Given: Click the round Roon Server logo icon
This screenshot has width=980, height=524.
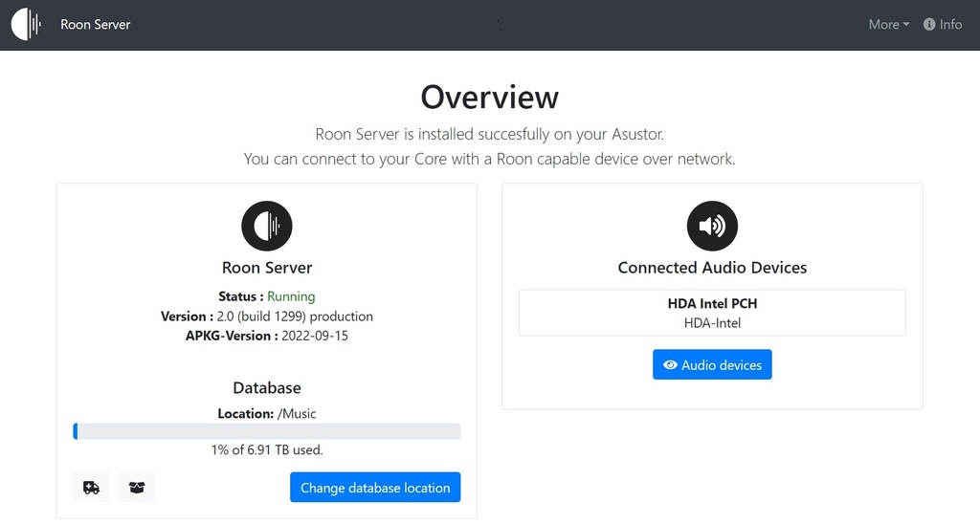Looking at the screenshot, I should coord(267,226).
